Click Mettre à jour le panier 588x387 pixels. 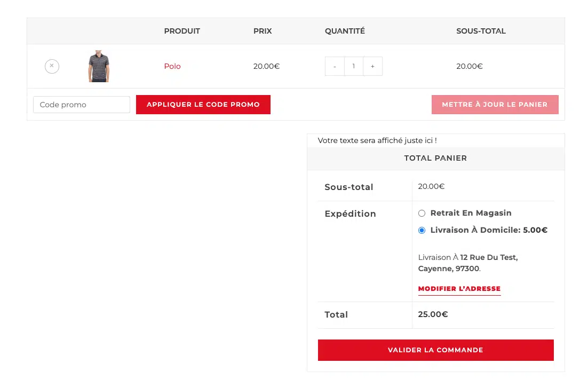pos(495,105)
